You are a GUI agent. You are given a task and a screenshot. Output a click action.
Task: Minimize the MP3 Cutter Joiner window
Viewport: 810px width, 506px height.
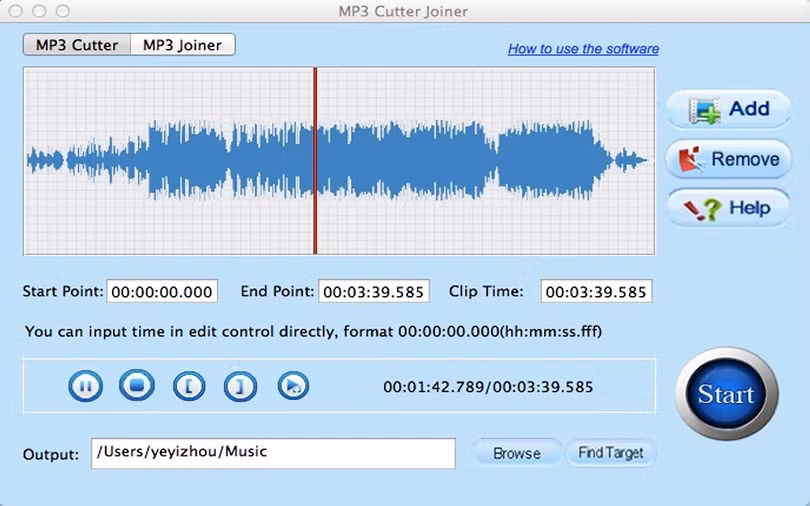(x=39, y=11)
